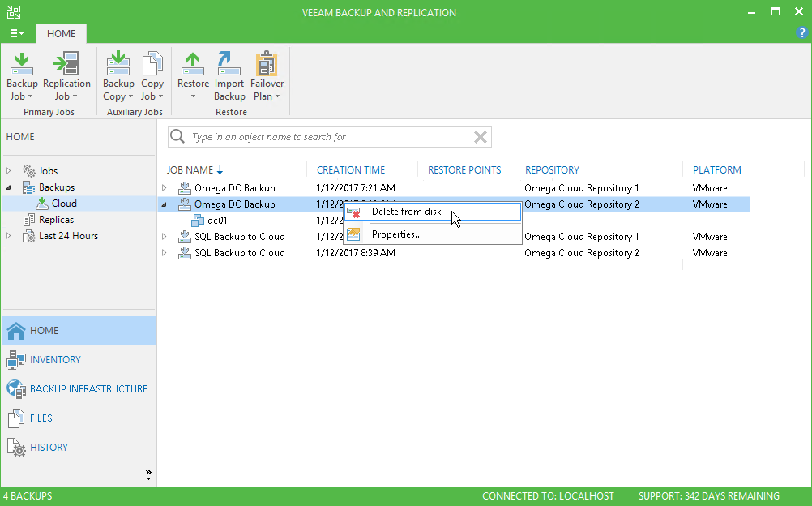
Task: Click the Jobs gear icon in tree
Action: click(29, 170)
